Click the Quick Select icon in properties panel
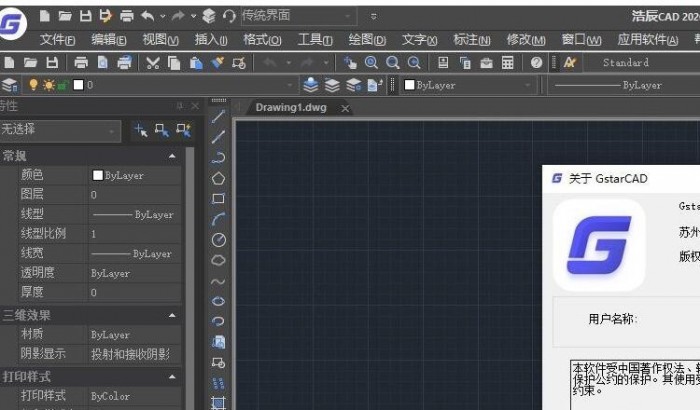 pos(183,130)
